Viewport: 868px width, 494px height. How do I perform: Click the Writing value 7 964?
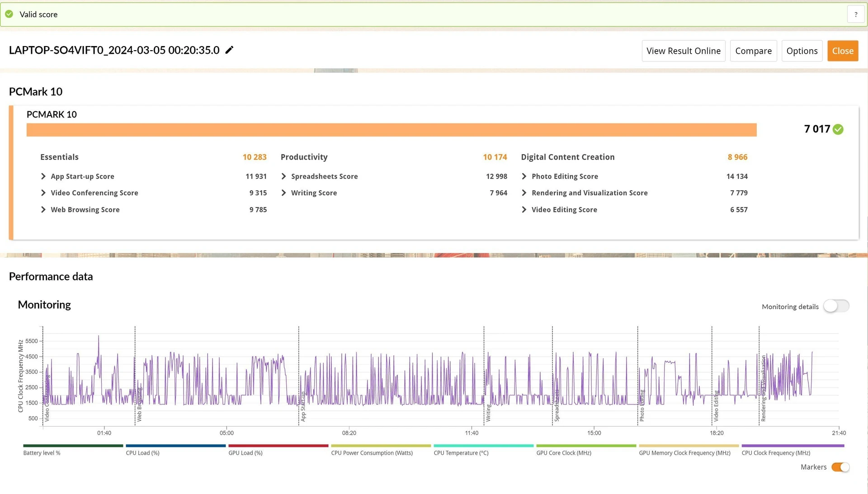point(498,193)
